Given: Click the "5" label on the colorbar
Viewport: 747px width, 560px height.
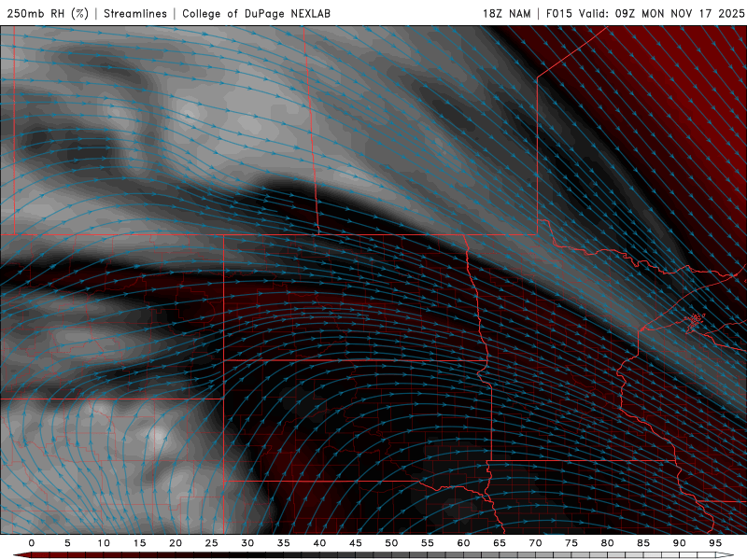Looking at the screenshot, I should 67,543.
